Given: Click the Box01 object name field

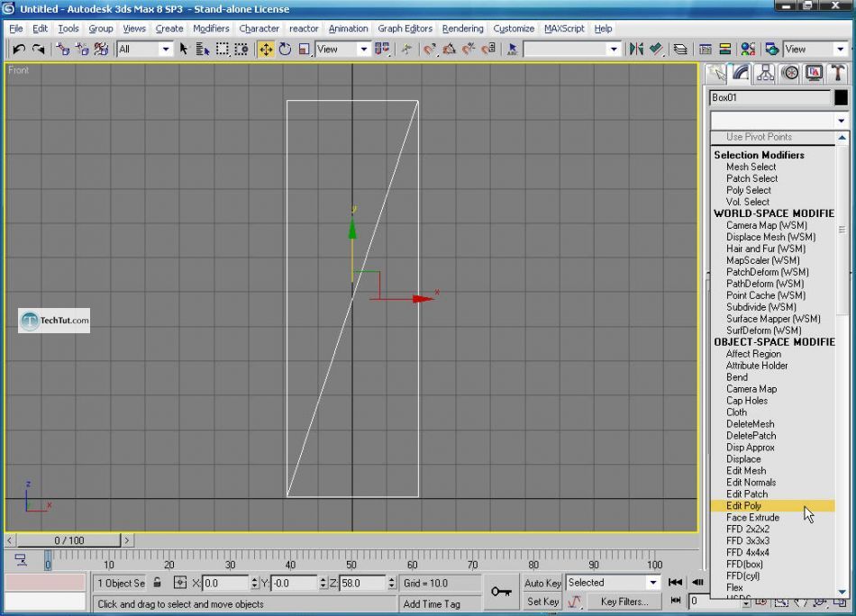Looking at the screenshot, I should pos(769,97).
